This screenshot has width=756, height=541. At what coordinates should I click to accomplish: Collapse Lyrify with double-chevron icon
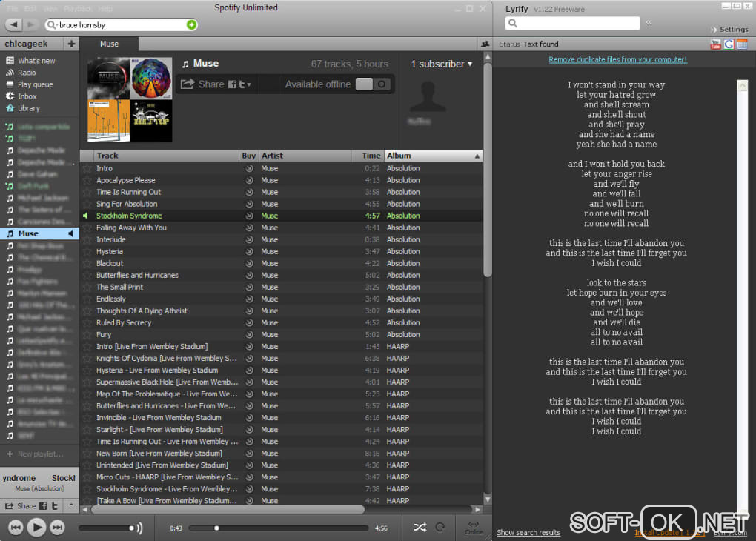pyautogui.click(x=649, y=22)
